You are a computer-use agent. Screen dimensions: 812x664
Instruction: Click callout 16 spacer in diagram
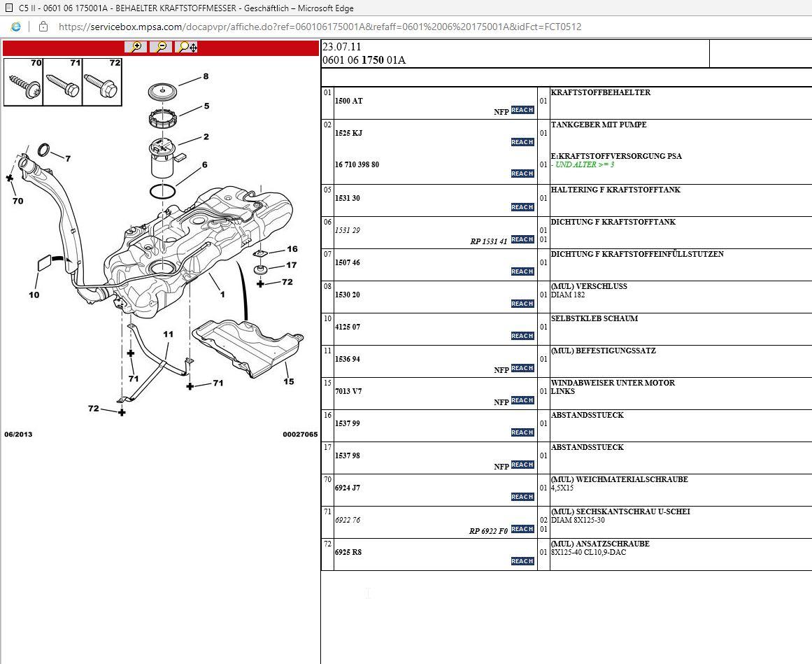(292, 249)
